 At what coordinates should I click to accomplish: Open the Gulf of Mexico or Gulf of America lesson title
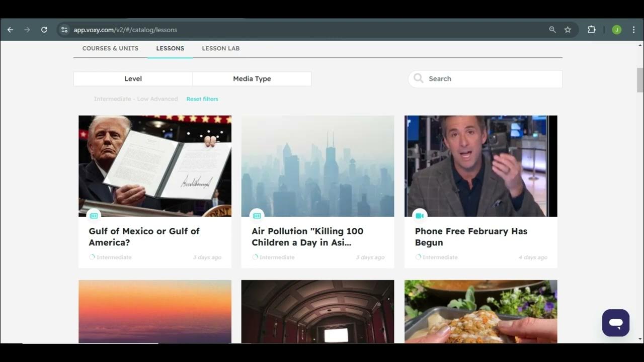coord(144,237)
